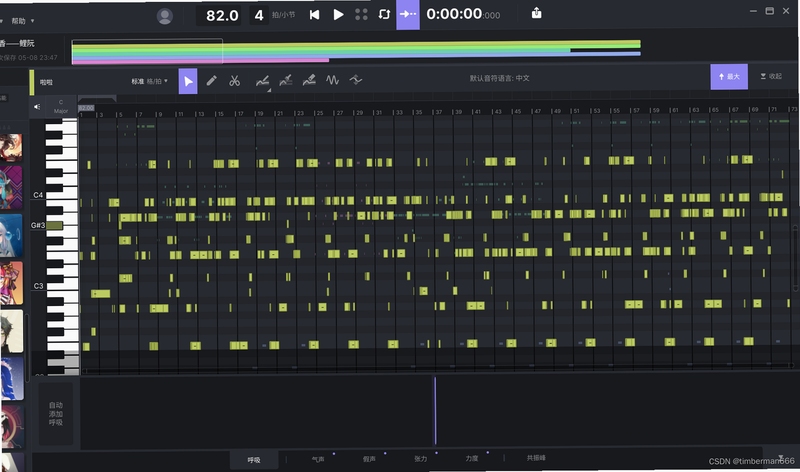The height and width of the screenshot is (472, 800).
Task: Select the pink striped singer thumbnail
Action: pos(11,283)
